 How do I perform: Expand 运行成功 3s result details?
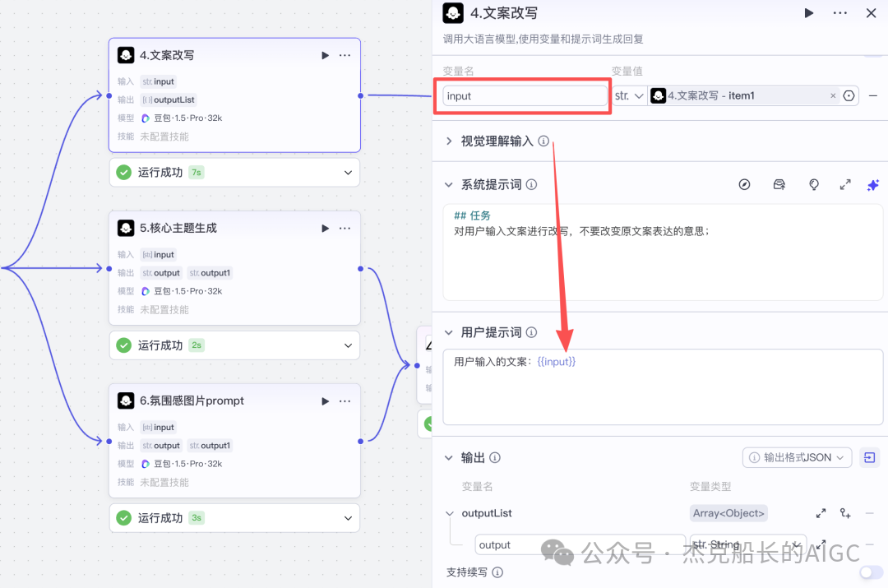348,518
